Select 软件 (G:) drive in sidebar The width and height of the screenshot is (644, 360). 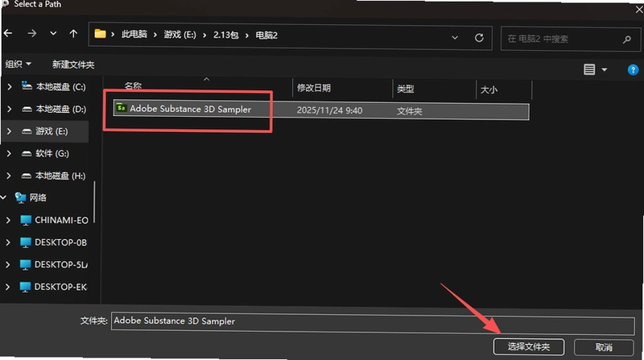point(52,153)
